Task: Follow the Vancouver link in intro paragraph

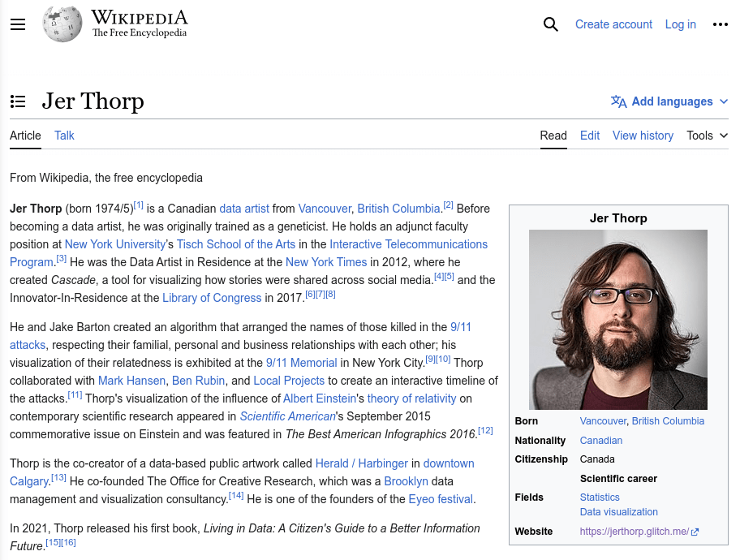Action: click(325, 209)
